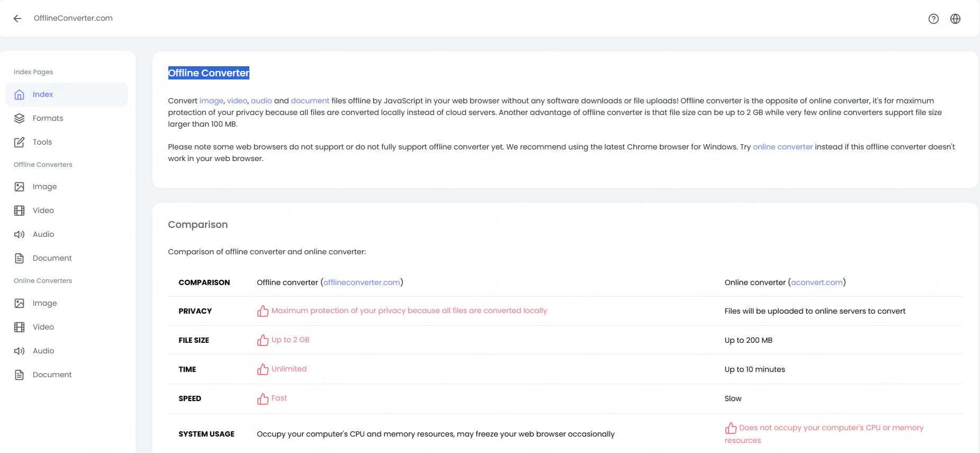The height and width of the screenshot is (453, 980).
Task: Click 'Online Converters' sidebar section label
Action: point(43,281)
